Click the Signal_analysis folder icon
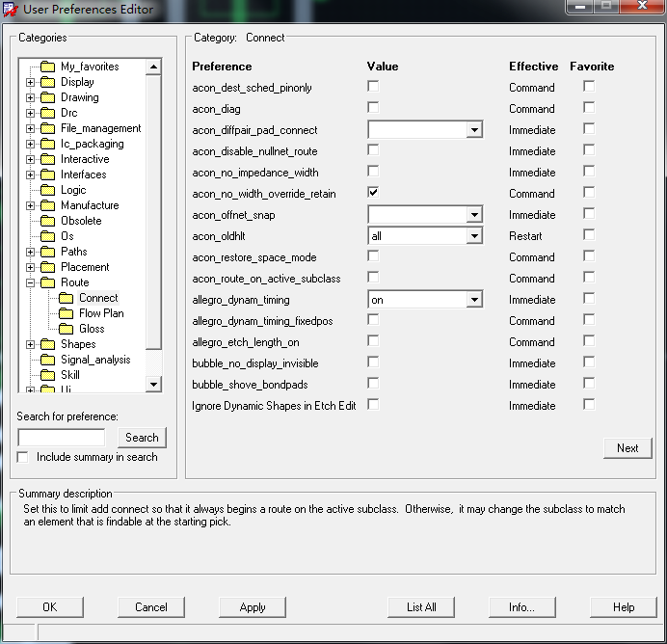 pyautogui.click(x=47, y=360)
